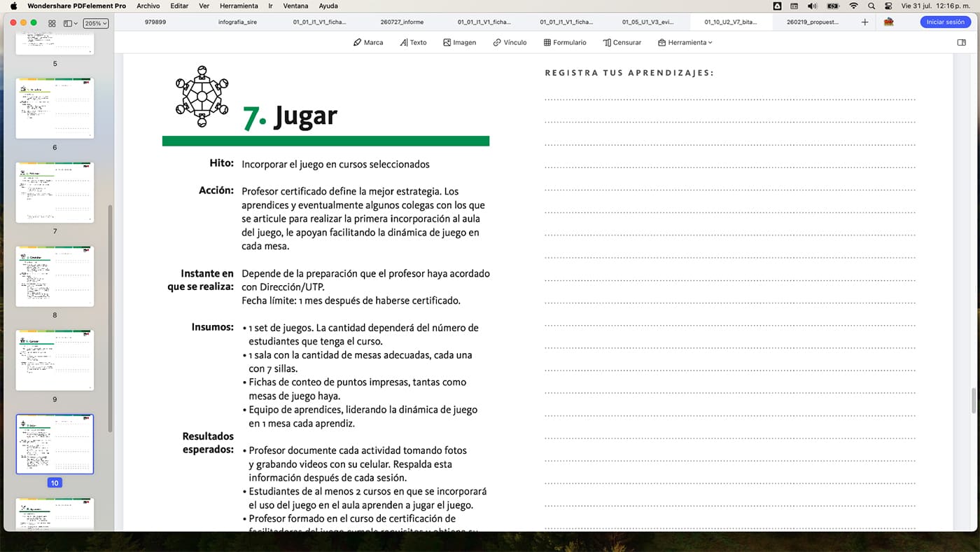The height and width of the screenshot is (552, 980).
Task: Select page 6 thumbnail
Action: click(x=55, y=108)
